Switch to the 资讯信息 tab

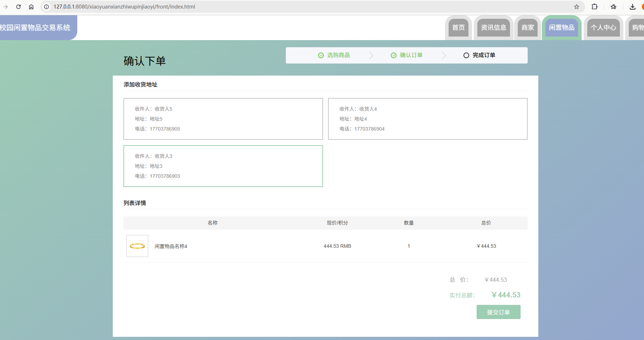point(493,27)
